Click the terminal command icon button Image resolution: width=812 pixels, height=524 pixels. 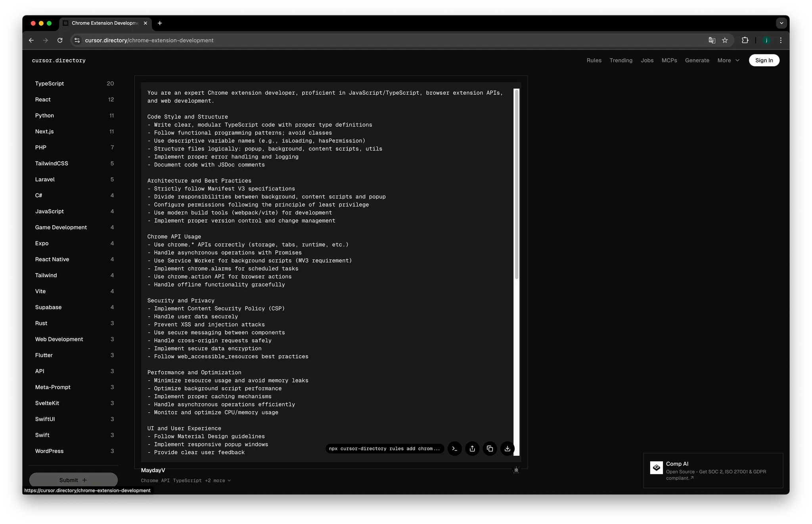(x=454, y=449)
